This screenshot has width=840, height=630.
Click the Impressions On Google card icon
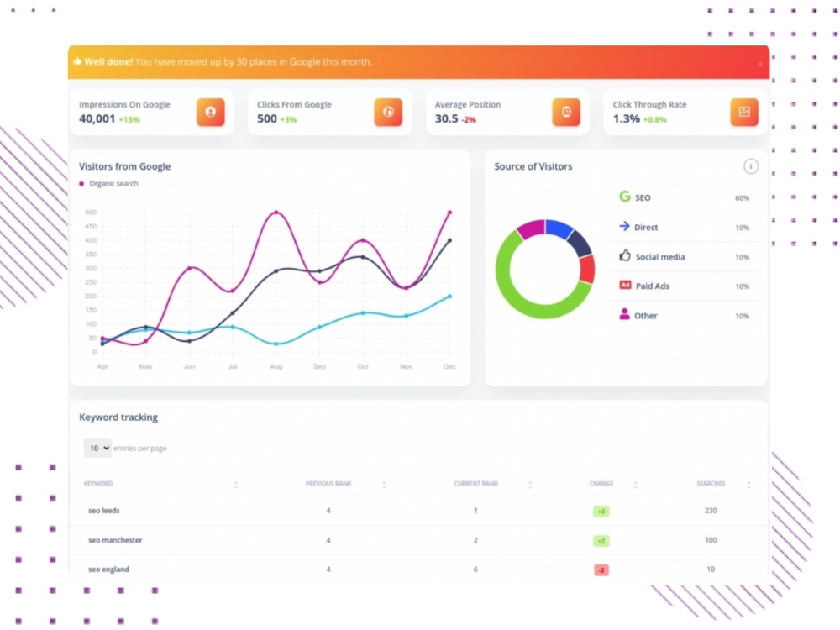pyautogui.click(x=211, y=112)
